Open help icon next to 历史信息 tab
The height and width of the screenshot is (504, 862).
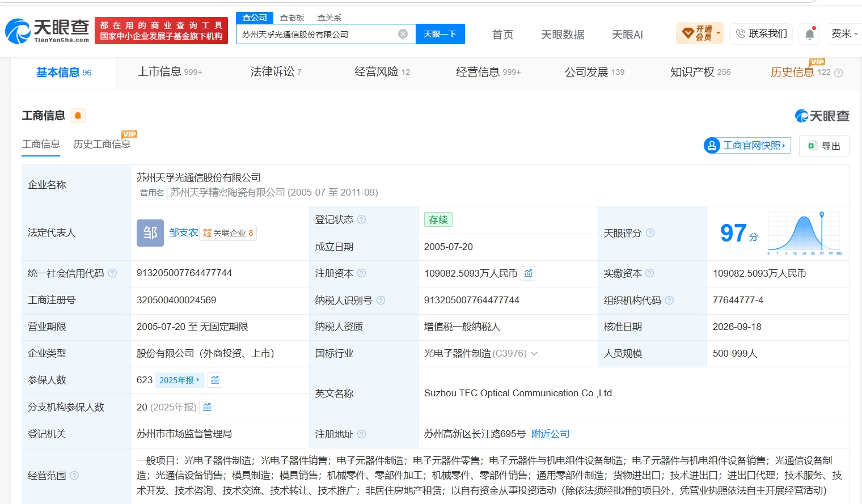[x=839, y=73]
